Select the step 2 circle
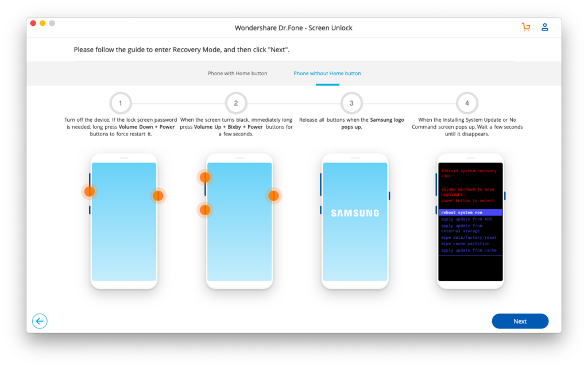588x368 pixels. (236, 103)
